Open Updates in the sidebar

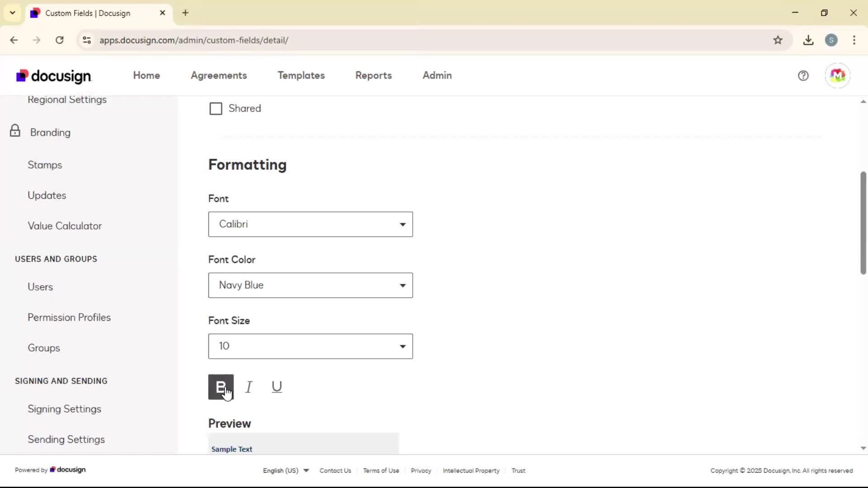47,195
